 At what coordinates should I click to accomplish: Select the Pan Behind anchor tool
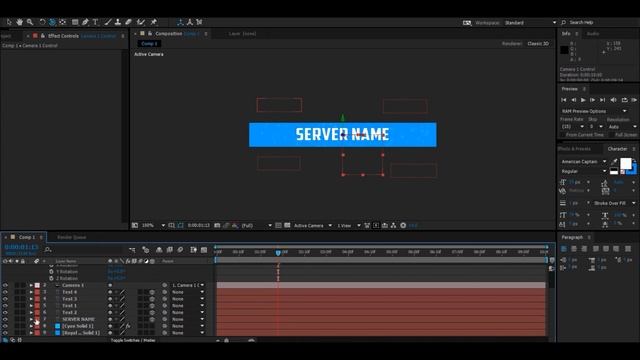click(x=62, y=22)
